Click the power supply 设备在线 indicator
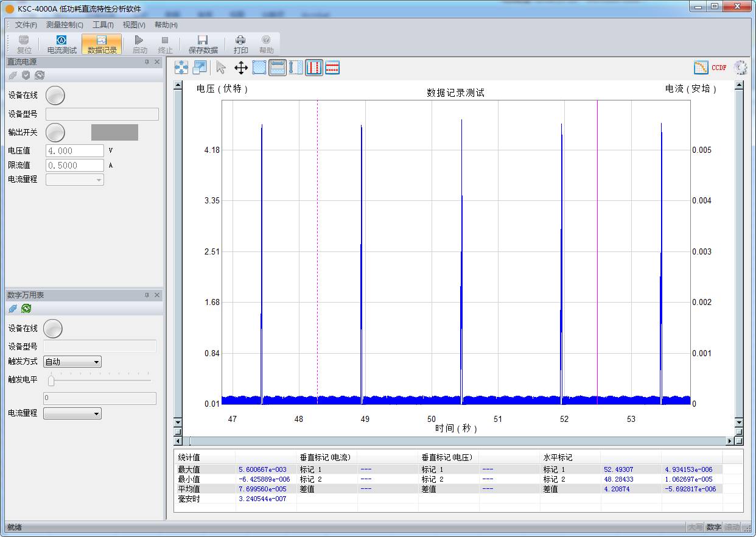 click(x=55, y=96)
